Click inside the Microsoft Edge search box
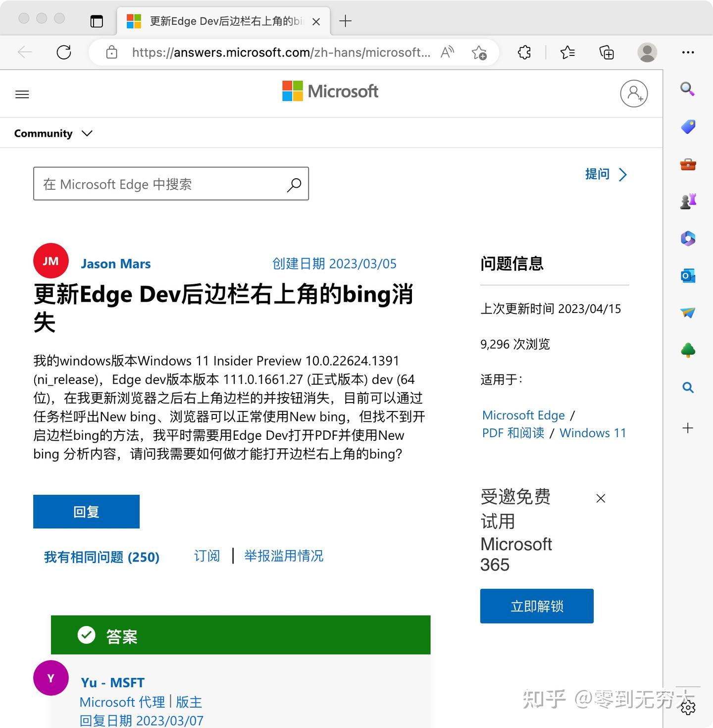The image size is (713, 728). click(158, 184)
